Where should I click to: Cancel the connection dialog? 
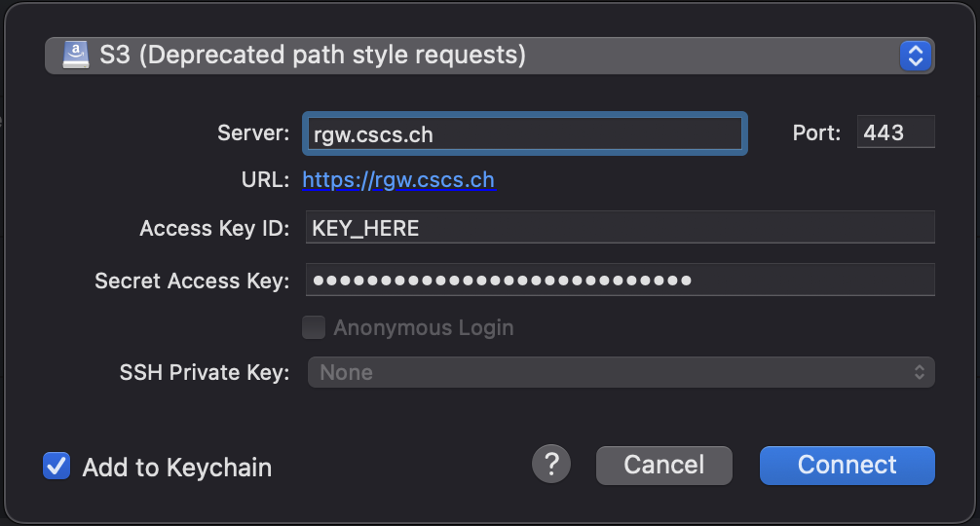[663, 466]
